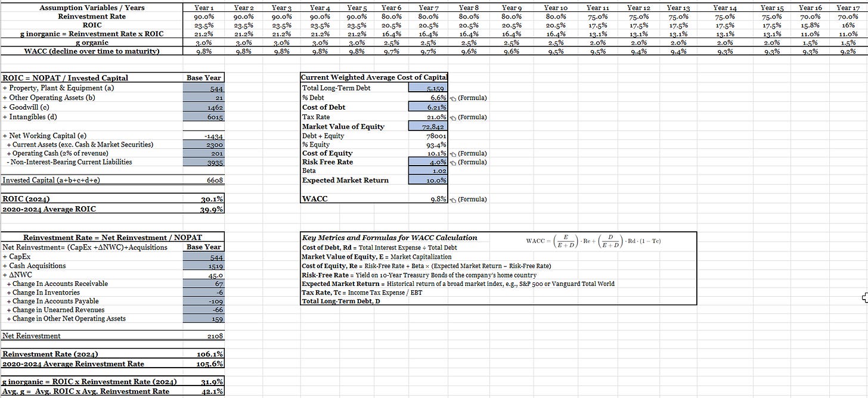Select 'WACC (decline over time to maturity)' label
This screenshot has height=398, width=868.
click(92, 51)
